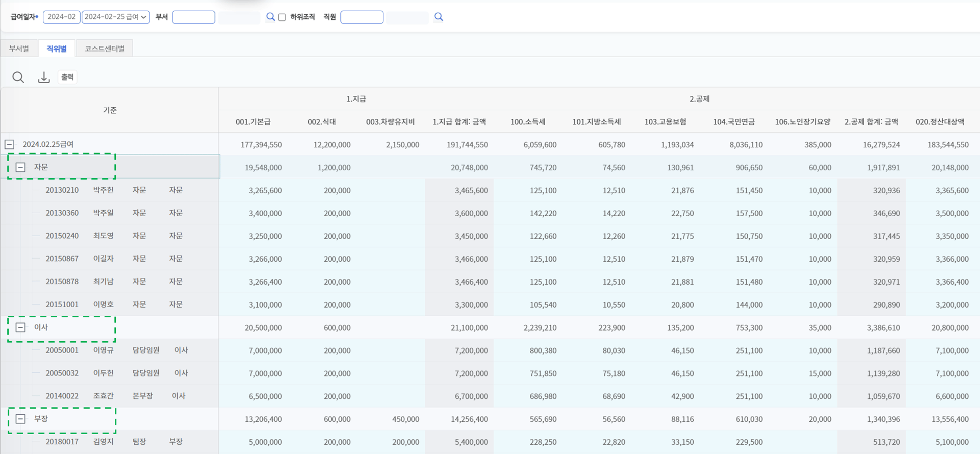
Task: Click the 2.공제 group header
Action: click(699, 99)
